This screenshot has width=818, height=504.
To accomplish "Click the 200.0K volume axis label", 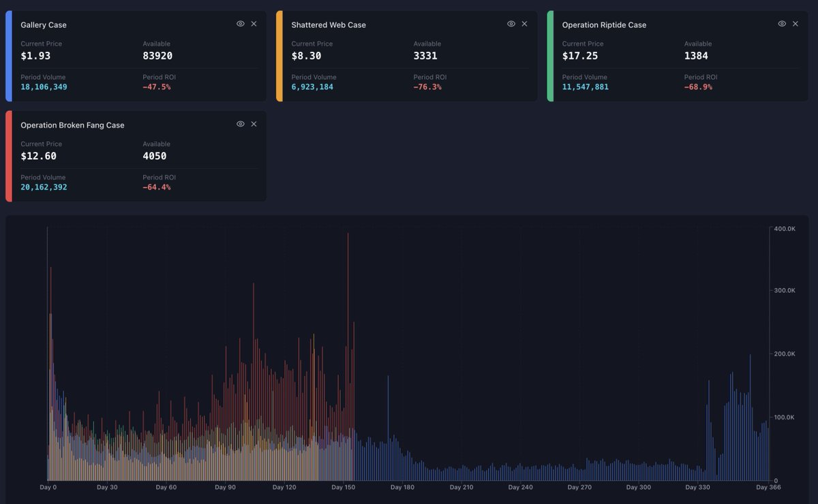I will pyautogui.click(x=784, y=354).
